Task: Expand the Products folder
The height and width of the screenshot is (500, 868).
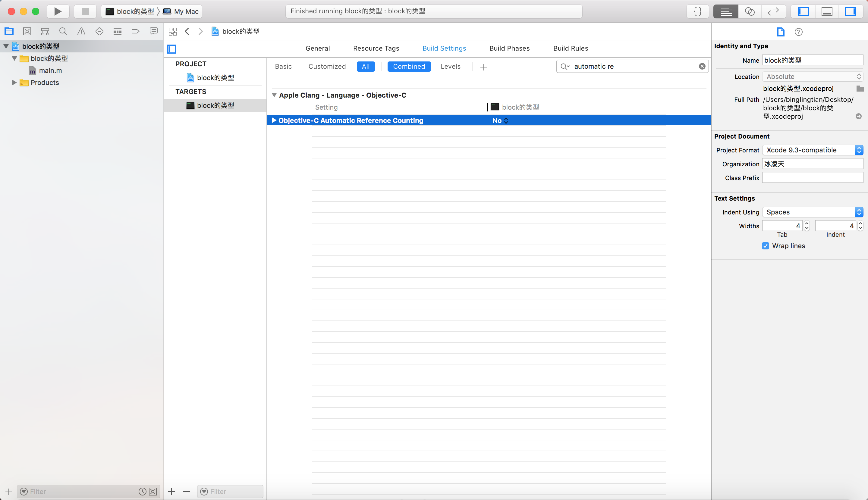Action: pos(14,83)
